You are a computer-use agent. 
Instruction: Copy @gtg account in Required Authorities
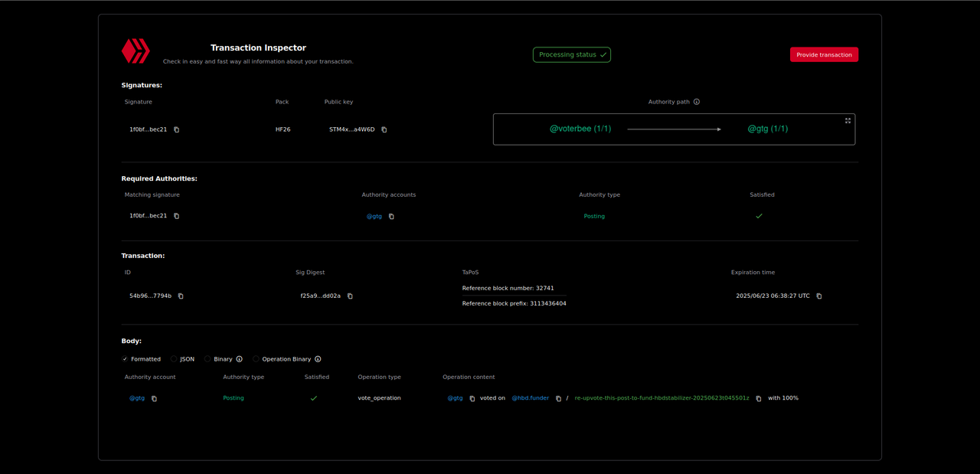tap(391, 217)
